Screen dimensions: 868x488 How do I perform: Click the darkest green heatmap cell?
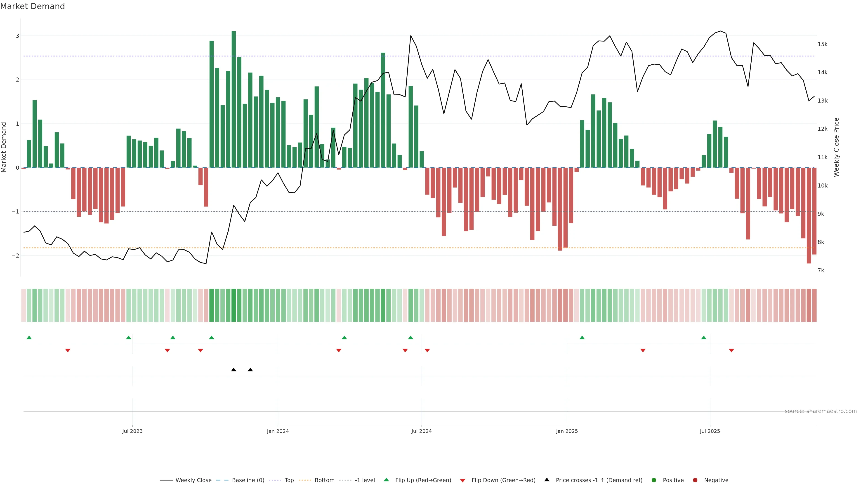[x=234, y=305]
